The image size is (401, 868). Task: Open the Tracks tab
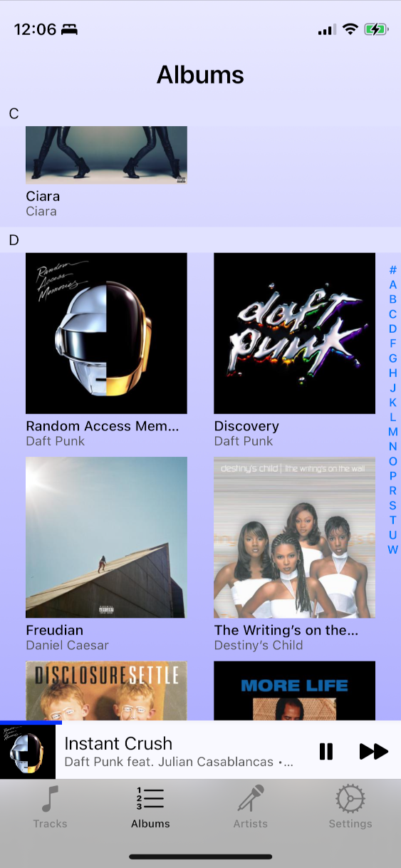[50, 807]
